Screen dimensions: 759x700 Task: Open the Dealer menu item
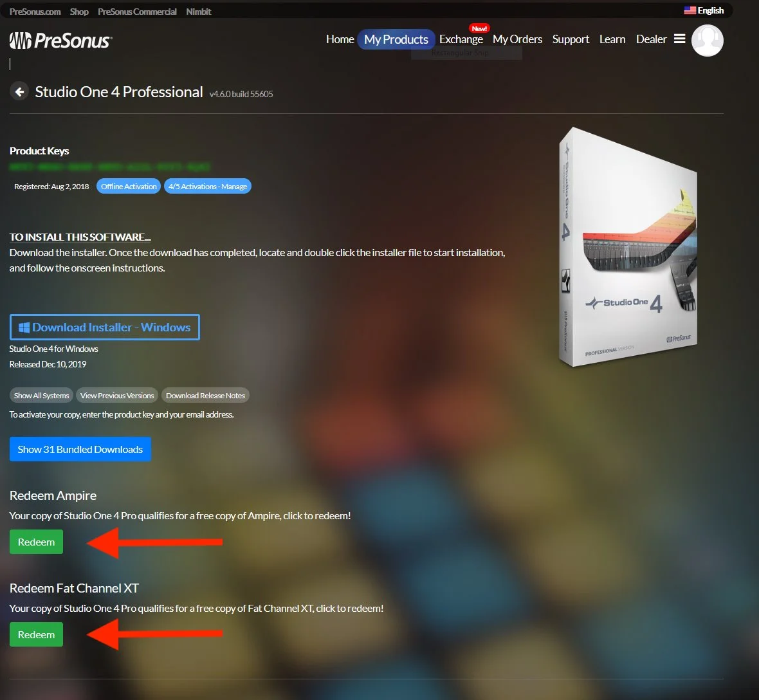coord(651,39)
